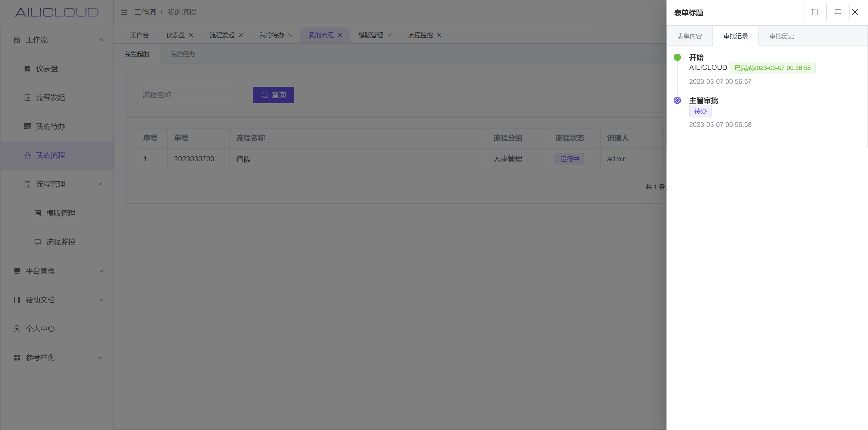Click the 仪表盘 chart icon in sidebar
Screen dimensions: 868x430
27,69
